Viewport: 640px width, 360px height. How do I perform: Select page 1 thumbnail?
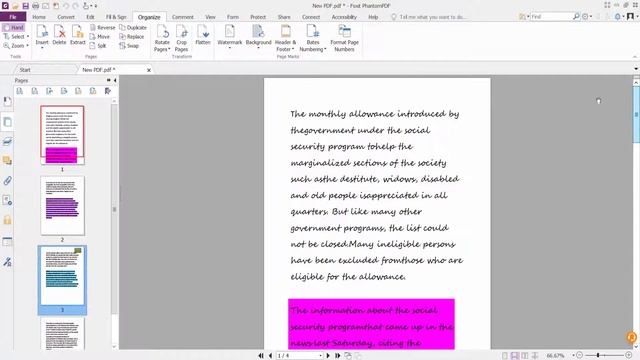(x=62, y=135)
